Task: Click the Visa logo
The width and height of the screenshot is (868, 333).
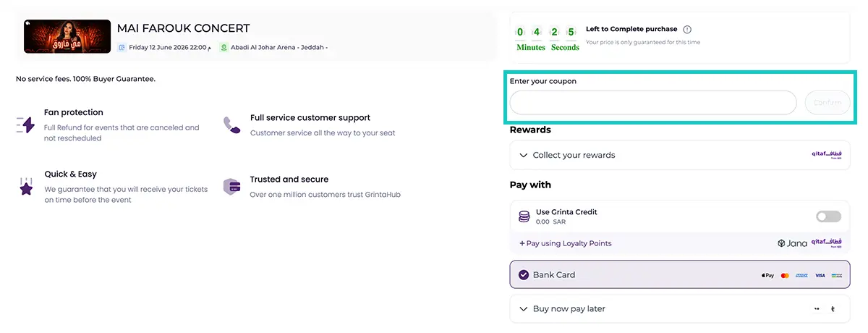Action: pos(820,275)
